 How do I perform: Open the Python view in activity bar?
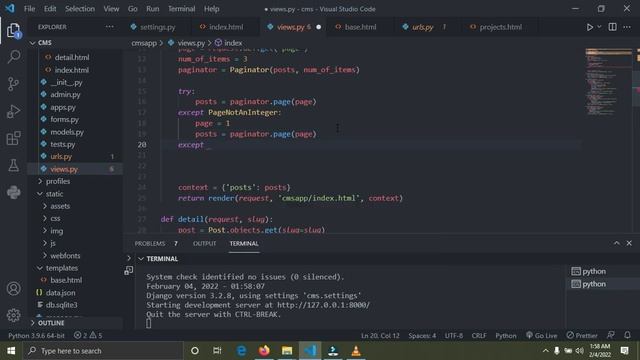13,192
